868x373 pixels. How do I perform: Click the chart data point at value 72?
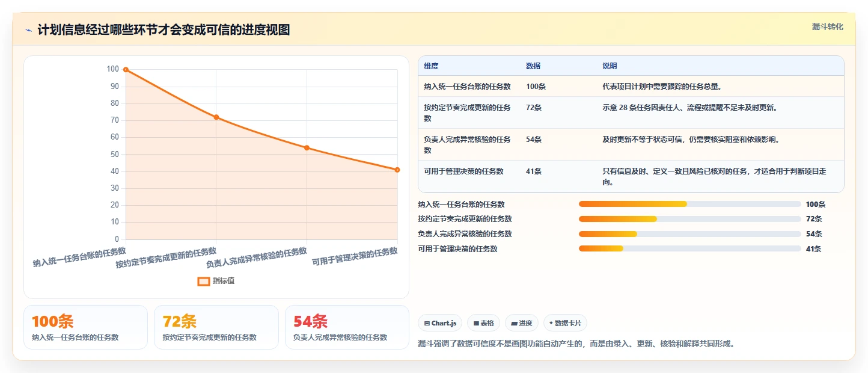point(216,117)
